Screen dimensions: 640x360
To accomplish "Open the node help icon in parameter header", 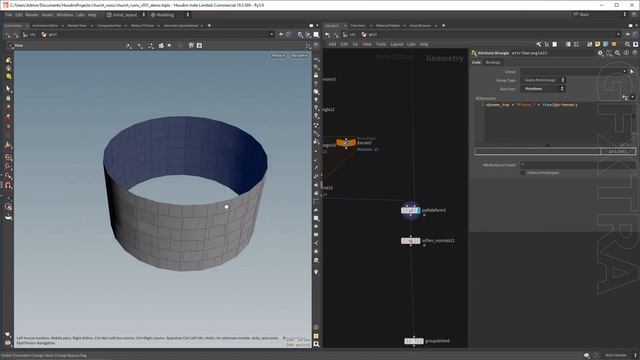I will [x=635, y=53].
